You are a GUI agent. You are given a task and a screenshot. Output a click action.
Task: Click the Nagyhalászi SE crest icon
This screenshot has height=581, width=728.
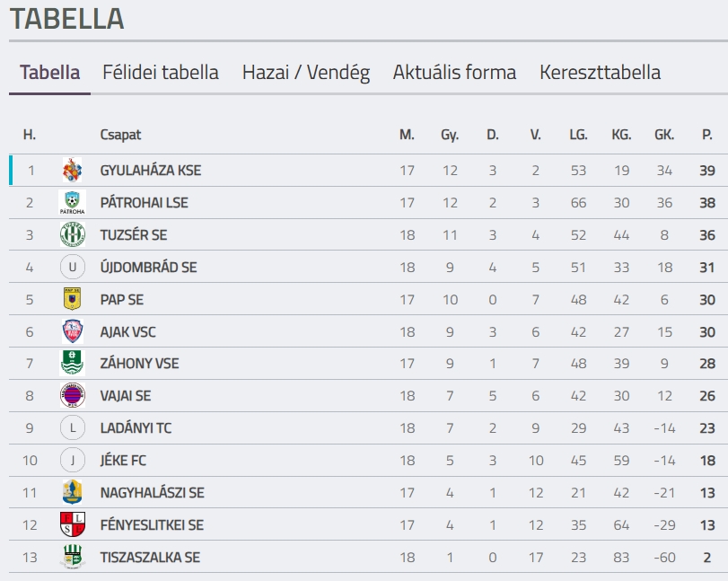[73, 492]
